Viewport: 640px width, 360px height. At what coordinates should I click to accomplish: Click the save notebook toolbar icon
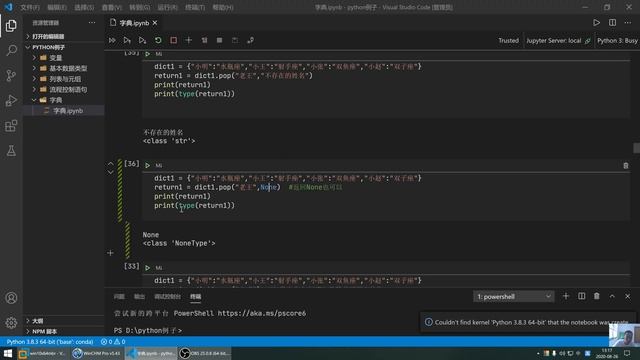pos(235,40)
